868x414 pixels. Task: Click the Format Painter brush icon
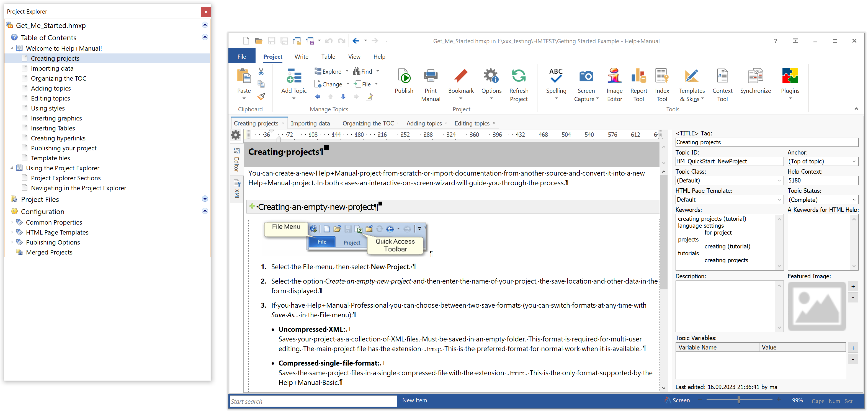tap(261, 97)
